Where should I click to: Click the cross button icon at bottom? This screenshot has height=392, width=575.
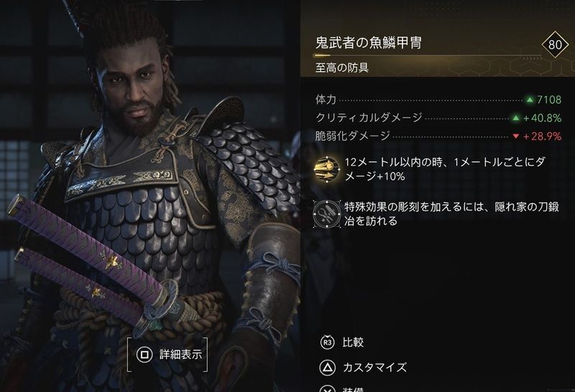327,388
